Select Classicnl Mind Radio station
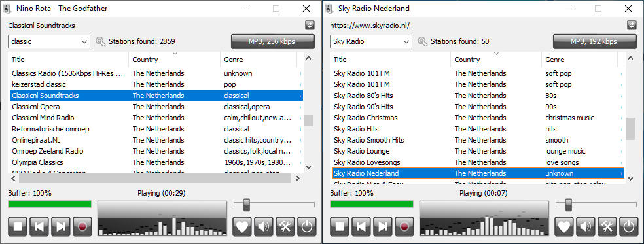This screenshot has width=644, height=244. (156, 118)
